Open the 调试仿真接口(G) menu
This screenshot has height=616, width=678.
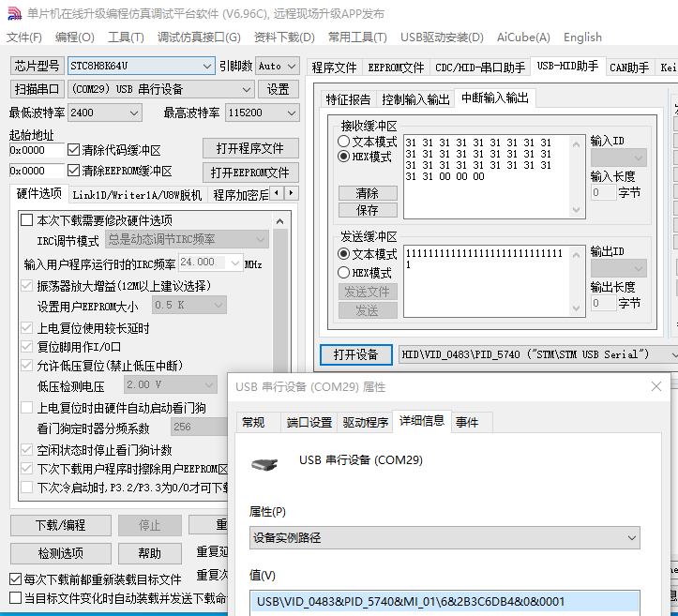click(199, 38)
